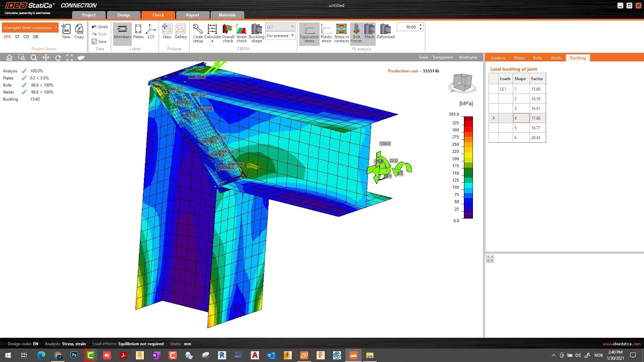Image resolution: width=644 pixels, height=362 pixels.
Task: Click the perspective plate icon in view bar
Action: (x=81, y=58)
